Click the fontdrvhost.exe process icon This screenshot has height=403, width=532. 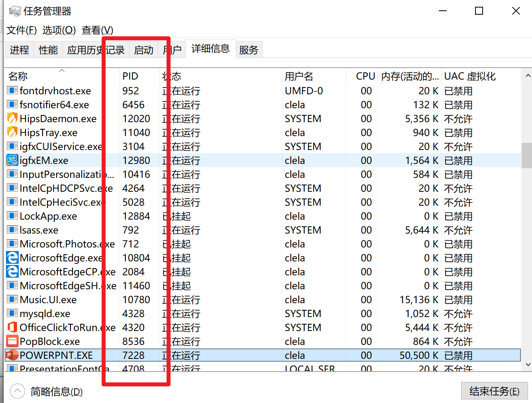coord(12,91)
